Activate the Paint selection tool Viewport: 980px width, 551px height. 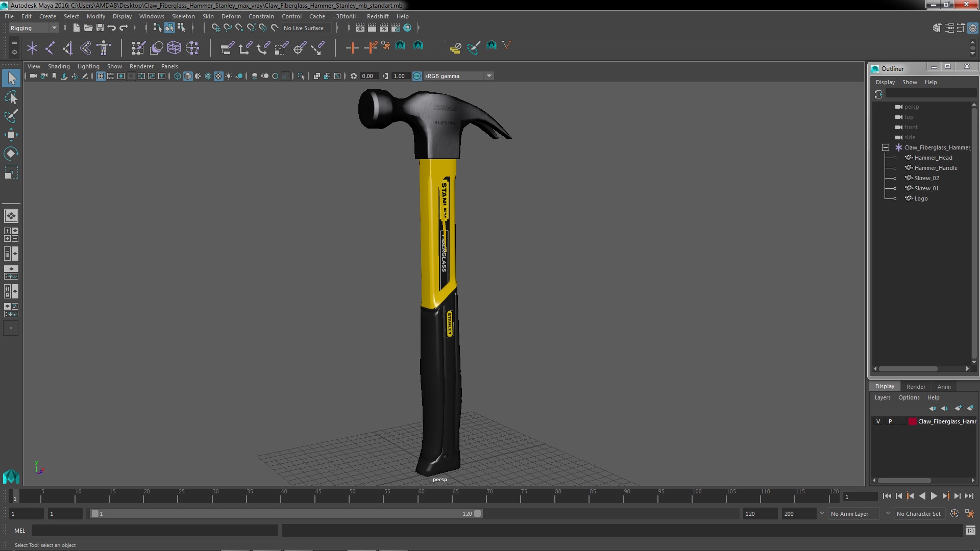(11, 116)
